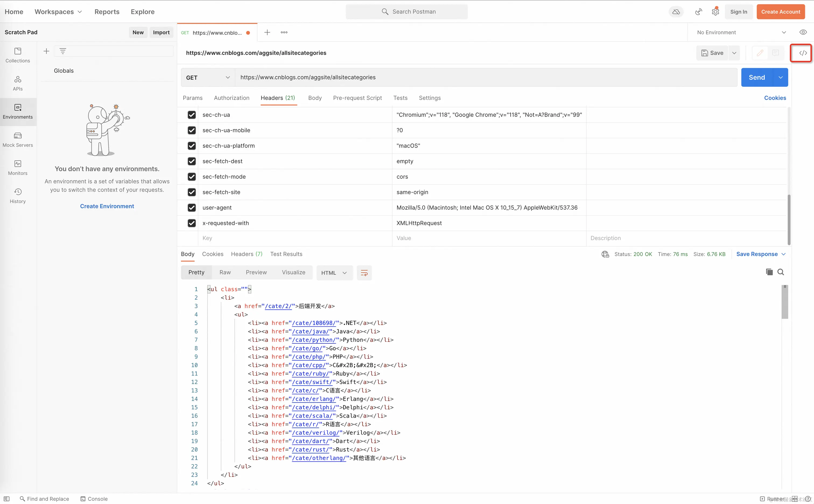Viewport: 814px width, 504px height.
Task: Open the HTML format dropdown
Action: click(x=334, y=273)
